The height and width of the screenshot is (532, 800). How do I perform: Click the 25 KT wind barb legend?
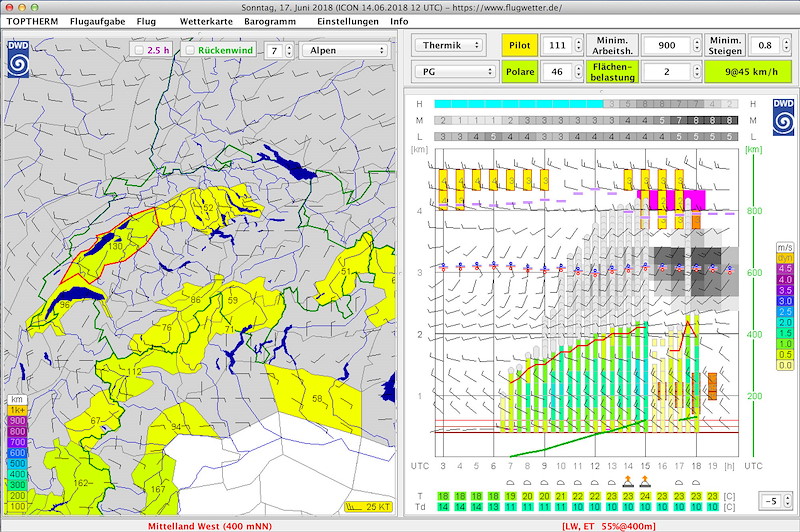click(x=369, y=507)
